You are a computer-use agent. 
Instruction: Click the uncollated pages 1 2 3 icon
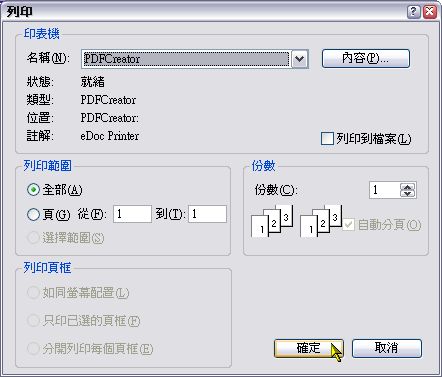click(272, 221)
